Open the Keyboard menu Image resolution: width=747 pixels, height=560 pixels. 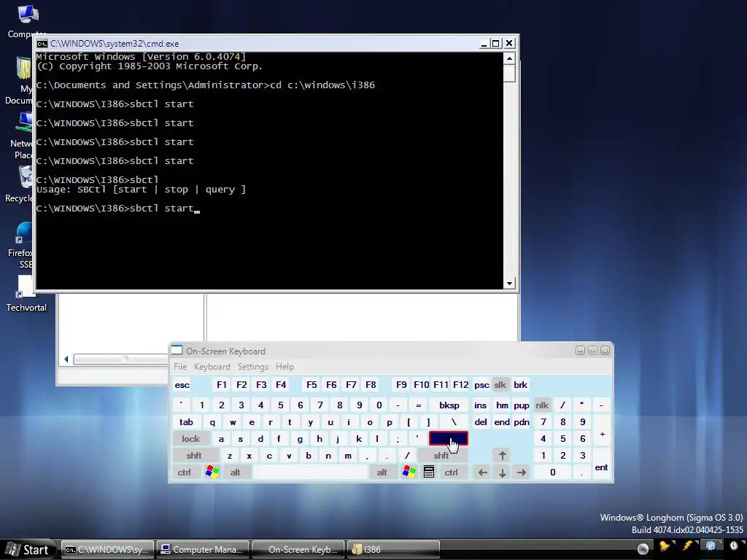pyautogui.click(x=212, y=367)
